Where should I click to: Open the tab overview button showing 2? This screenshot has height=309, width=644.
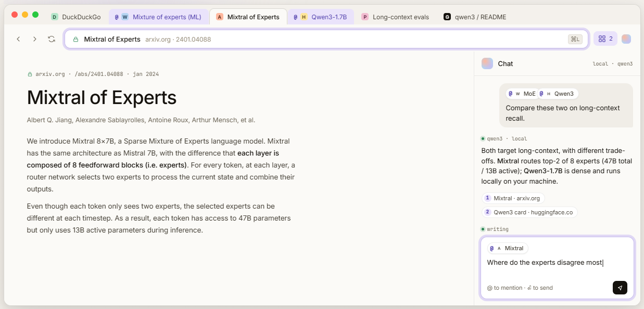coord(605,38)
